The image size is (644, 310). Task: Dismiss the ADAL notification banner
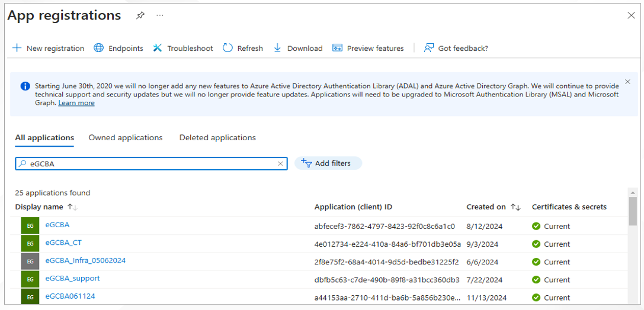pos(627,82)
